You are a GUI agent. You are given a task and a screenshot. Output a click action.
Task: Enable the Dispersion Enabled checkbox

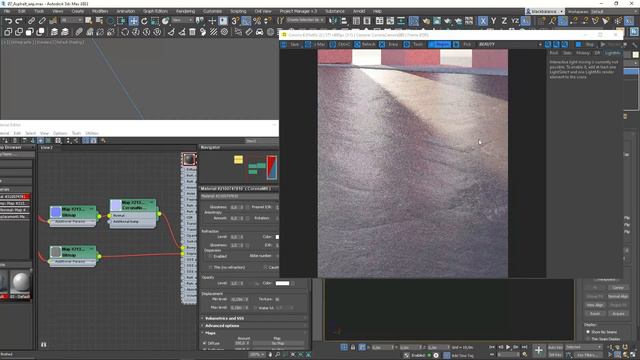click(210, 256)
